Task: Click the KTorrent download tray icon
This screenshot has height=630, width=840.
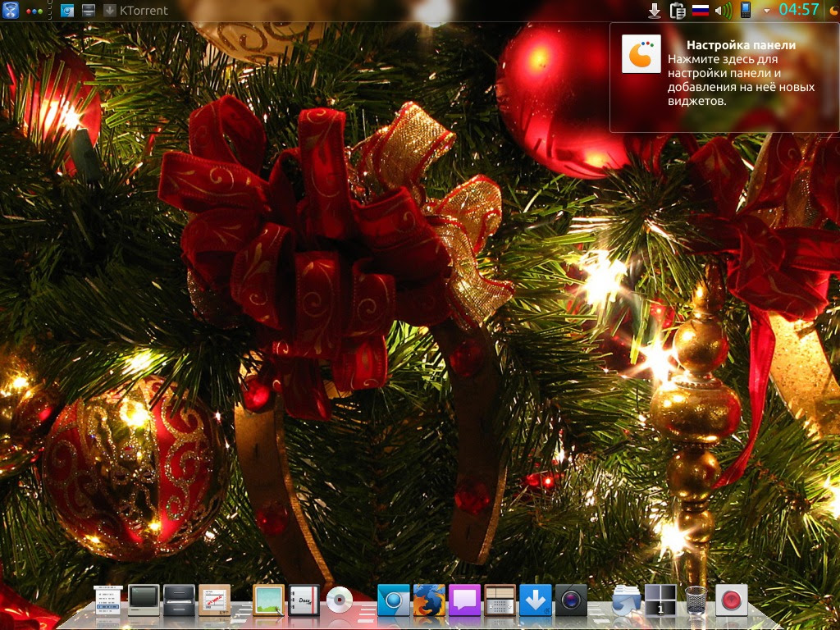Action: pos(654,10)
